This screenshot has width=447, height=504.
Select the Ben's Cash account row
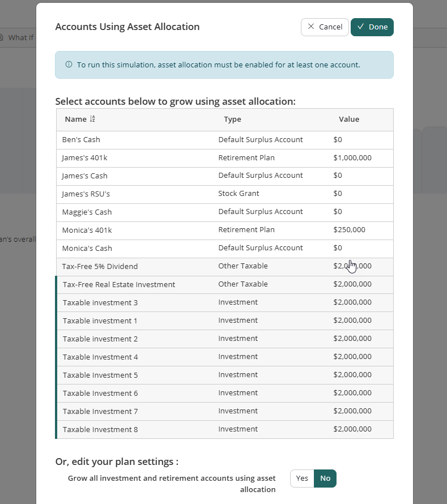click(x=224, y=140)
